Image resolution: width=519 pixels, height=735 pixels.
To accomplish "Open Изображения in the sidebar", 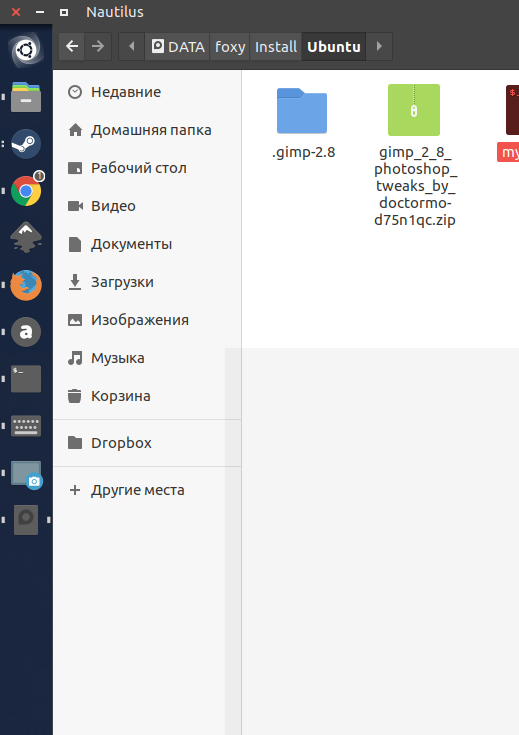I will pyautogui.click(x=147, y=320).
